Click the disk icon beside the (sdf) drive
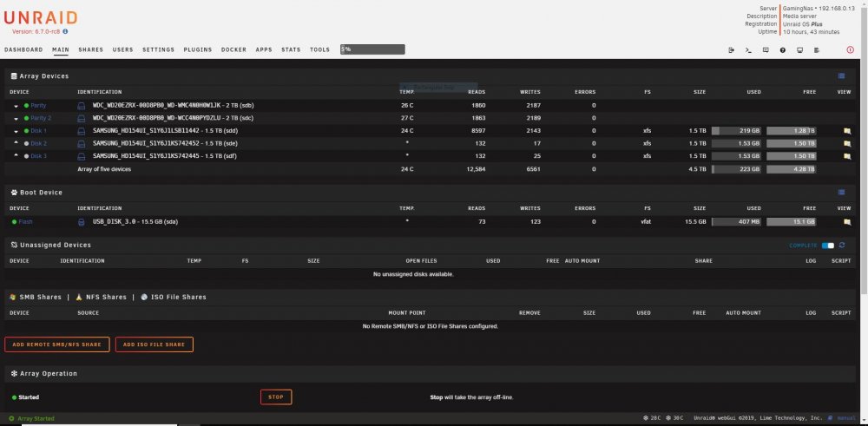 82,156
